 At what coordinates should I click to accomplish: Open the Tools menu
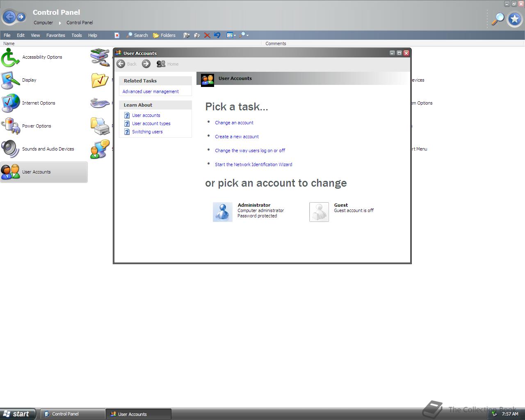click(77, 35)
